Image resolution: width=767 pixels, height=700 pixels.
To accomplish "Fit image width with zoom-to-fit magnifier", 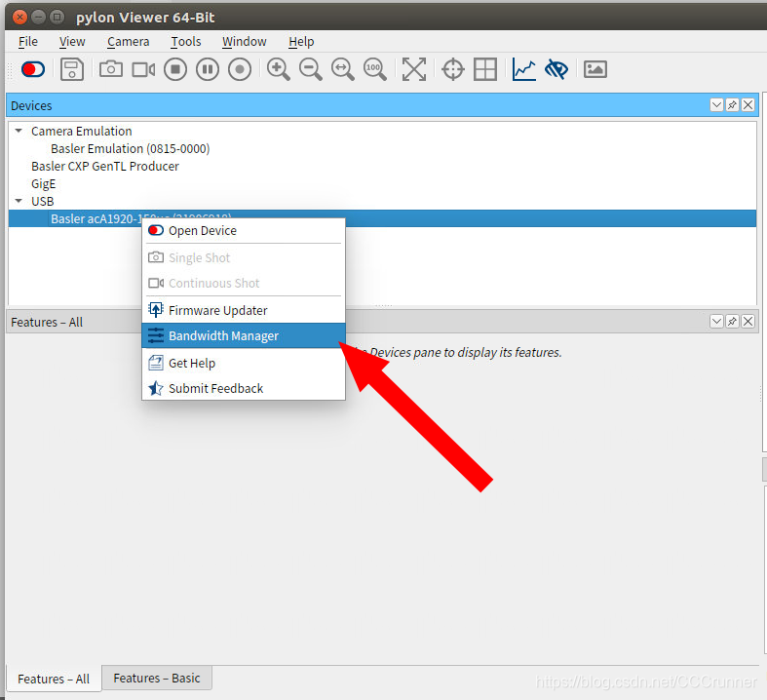I will pos(342,69).
